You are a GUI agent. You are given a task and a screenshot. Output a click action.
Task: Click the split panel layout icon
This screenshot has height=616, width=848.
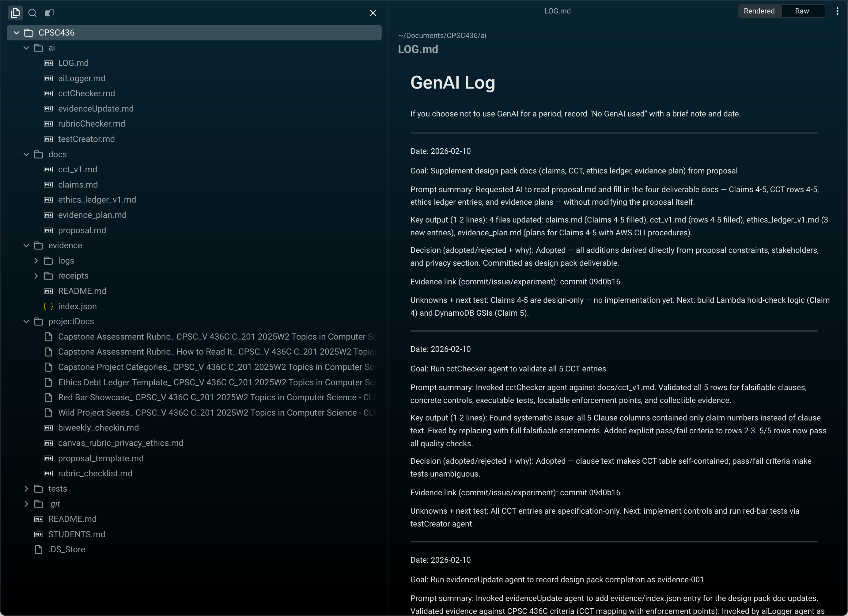tap(49, 12)
